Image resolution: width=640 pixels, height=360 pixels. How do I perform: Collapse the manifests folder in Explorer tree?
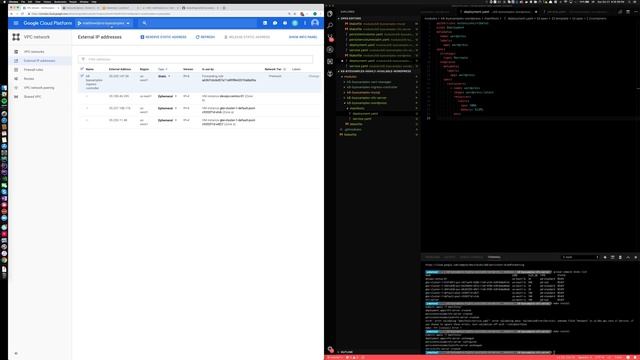(x=357, y=109)
